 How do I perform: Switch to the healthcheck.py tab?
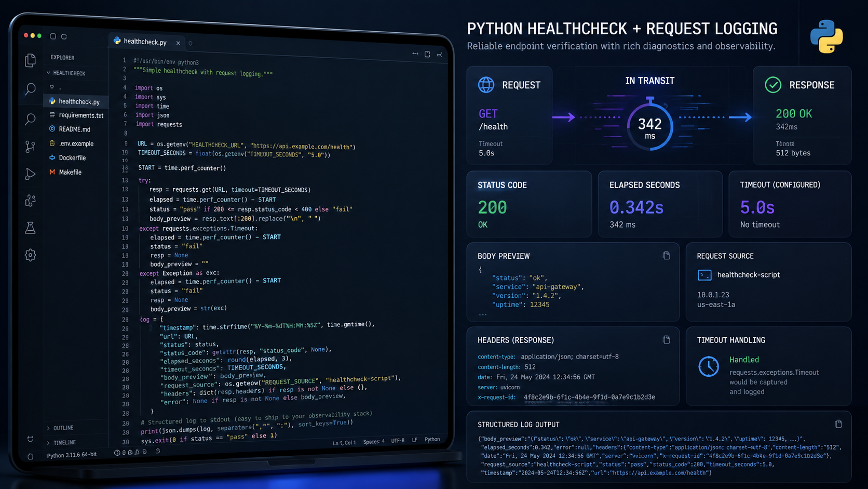click(x=146, y=42)
